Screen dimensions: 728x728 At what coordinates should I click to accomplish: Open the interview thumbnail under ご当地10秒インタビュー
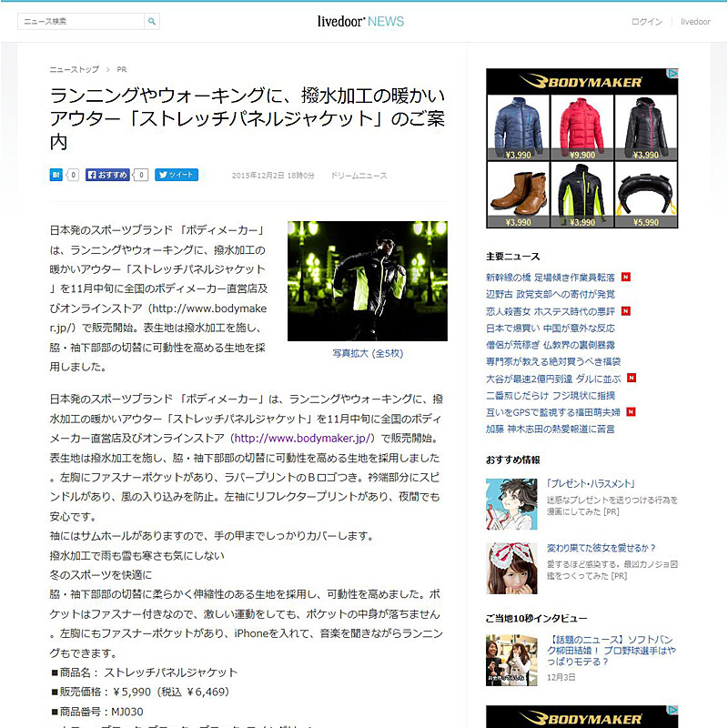511,661
